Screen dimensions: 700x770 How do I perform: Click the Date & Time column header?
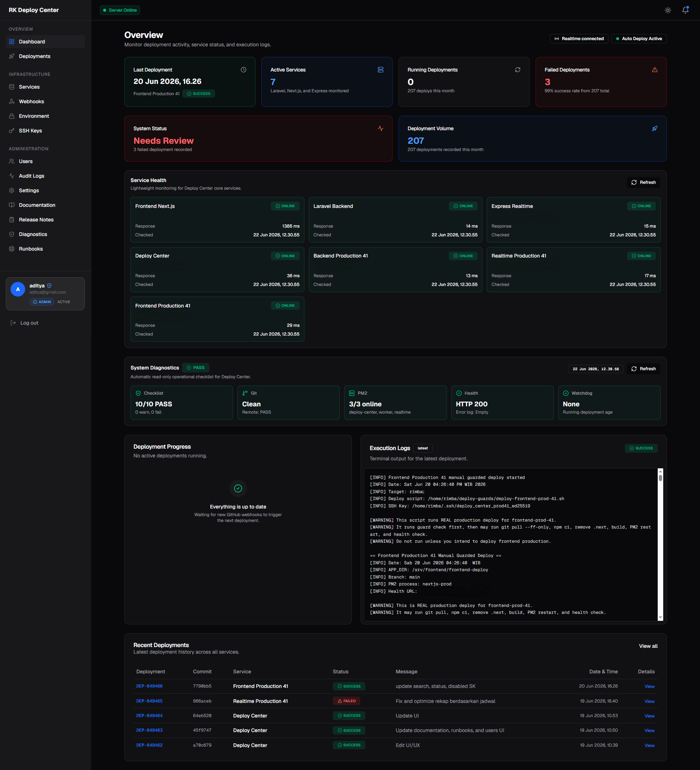tap(603, 672)
